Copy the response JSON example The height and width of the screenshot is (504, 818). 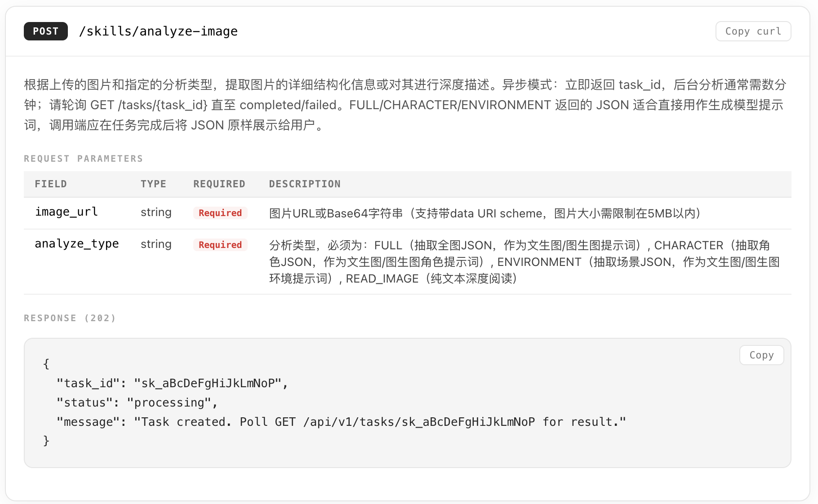761,355
